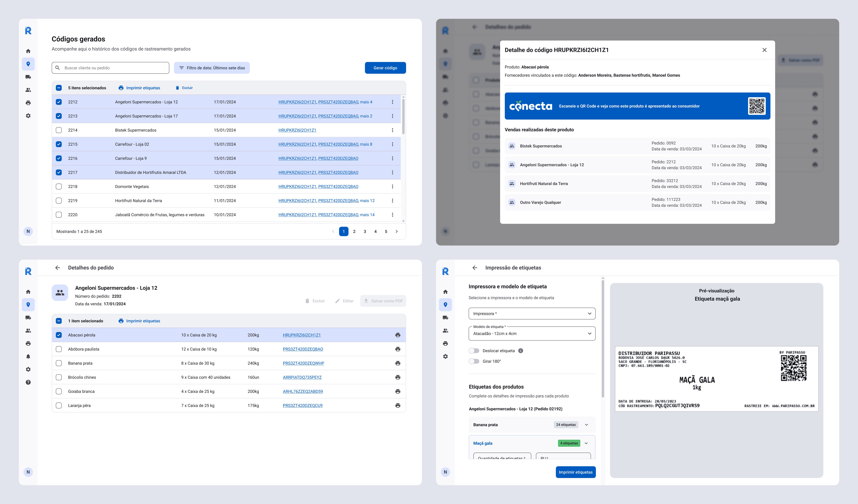The width and height of the screenshot is (858, 504).
Task: Open the settings gear in Códigos gerados sidebar
Action: (x=28, y=116)
